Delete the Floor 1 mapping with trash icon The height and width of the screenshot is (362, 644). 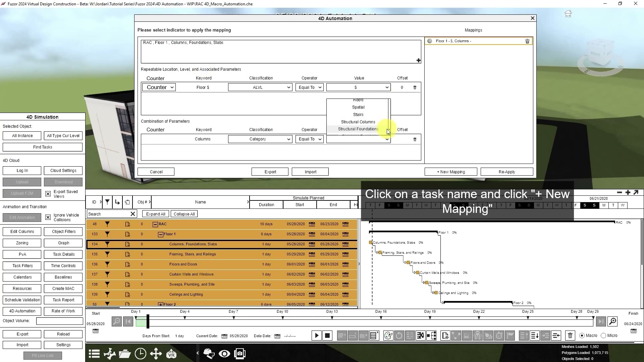click(x=527, y=41)
